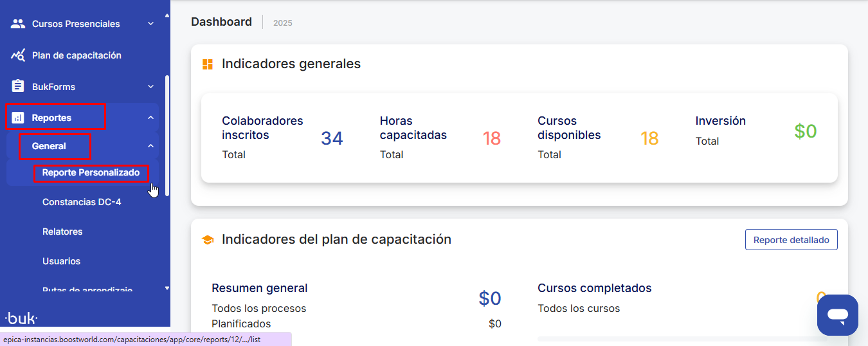Select Relatores in the sidebar

coord(62,232)
